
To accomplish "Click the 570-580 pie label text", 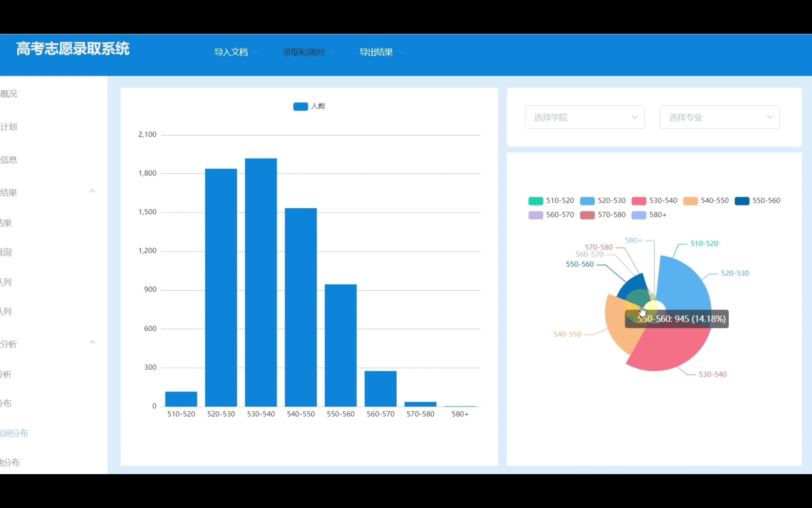I will [x=599, y=247].
